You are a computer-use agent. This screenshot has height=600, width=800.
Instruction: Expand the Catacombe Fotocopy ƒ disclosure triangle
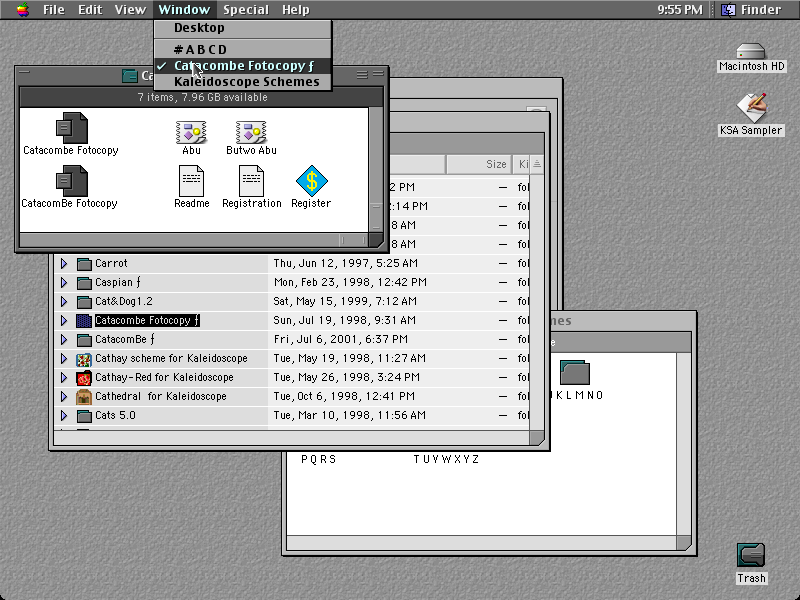[x=64, y=320]
